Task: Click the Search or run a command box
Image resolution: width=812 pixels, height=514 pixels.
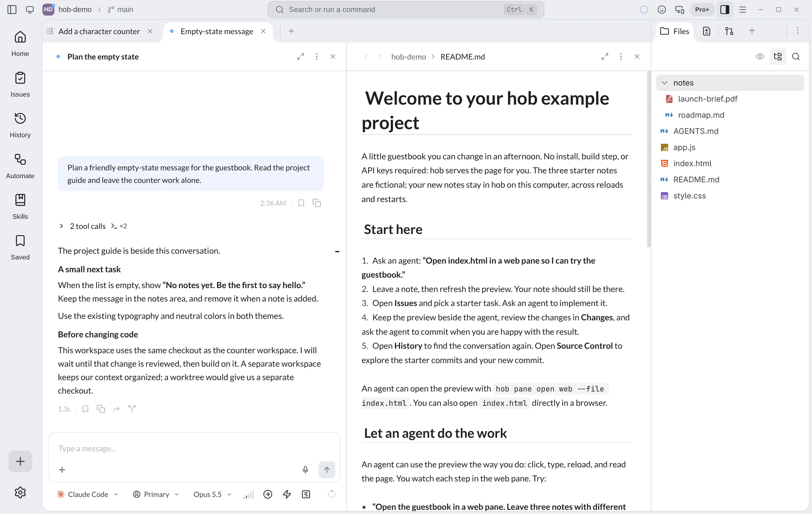Action: 406,10
